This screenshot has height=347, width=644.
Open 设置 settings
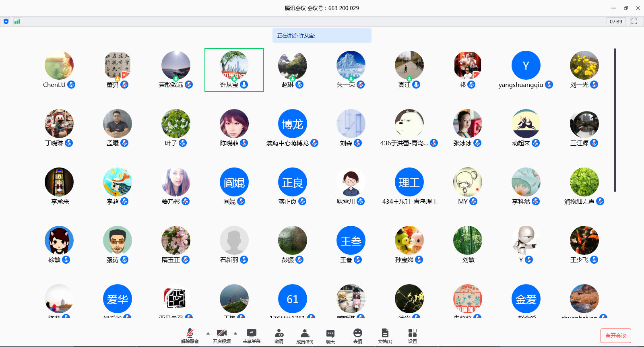click(413, 335)
